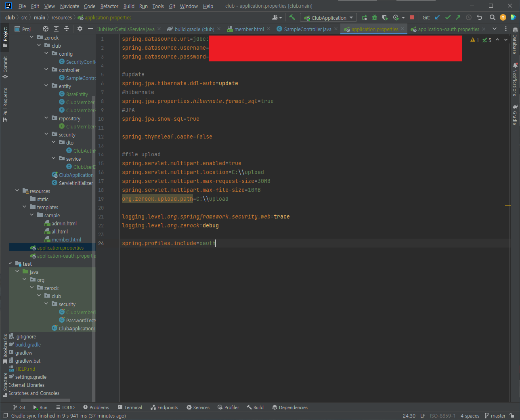Open the Services tool window

click(x=198, y=407)
